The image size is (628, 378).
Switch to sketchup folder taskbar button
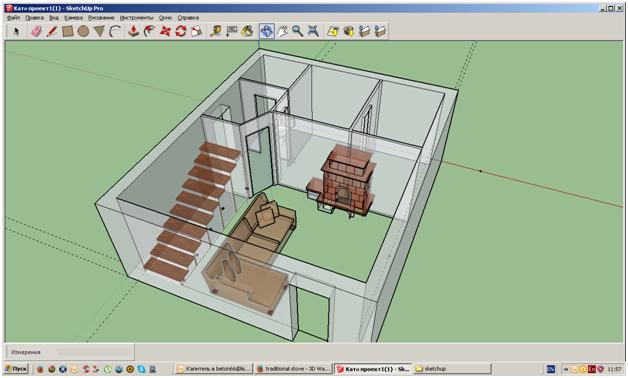(453, 368)
